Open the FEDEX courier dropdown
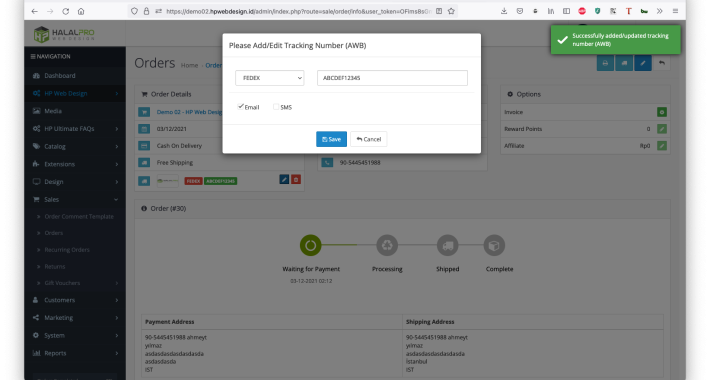 coord(269,78)
